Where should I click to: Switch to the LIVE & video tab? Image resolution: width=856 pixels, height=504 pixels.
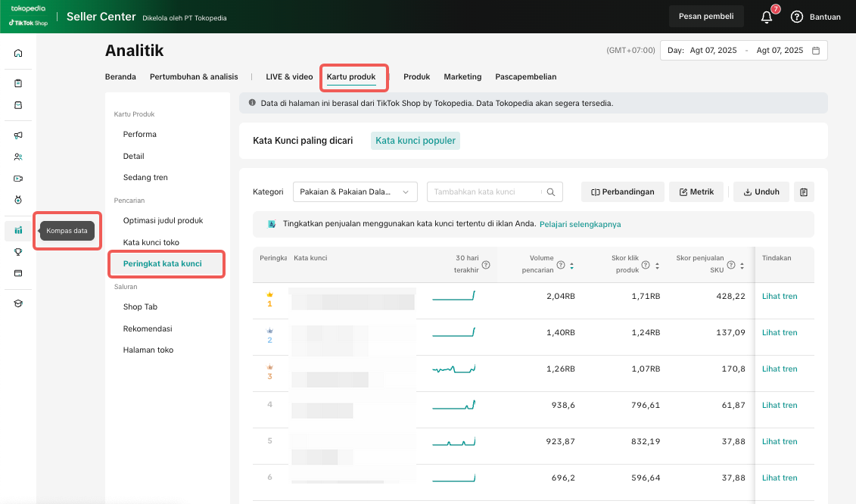(289, 77)
